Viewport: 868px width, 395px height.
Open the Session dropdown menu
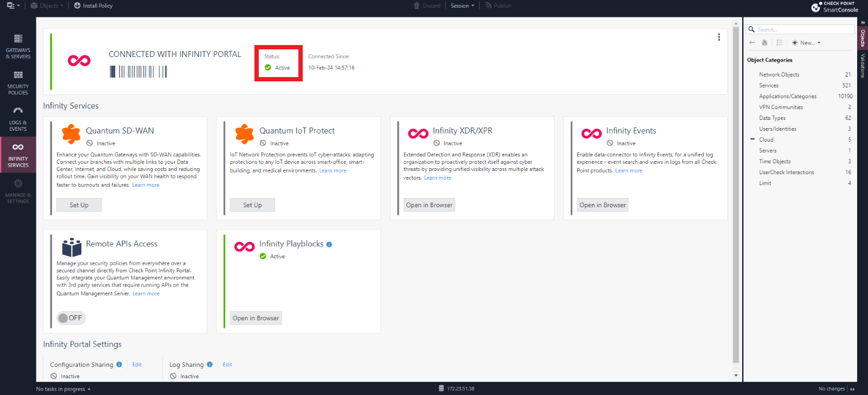coord(462,5)
